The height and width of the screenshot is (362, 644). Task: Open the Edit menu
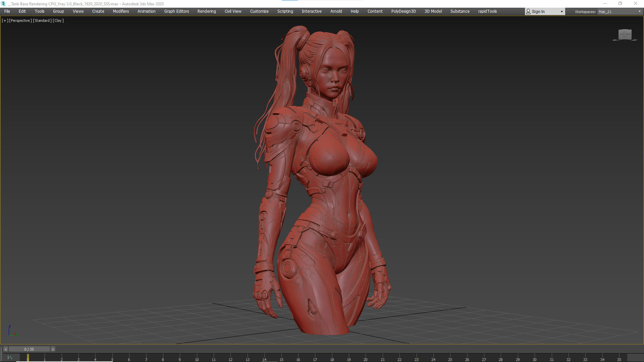pos(22,11)
